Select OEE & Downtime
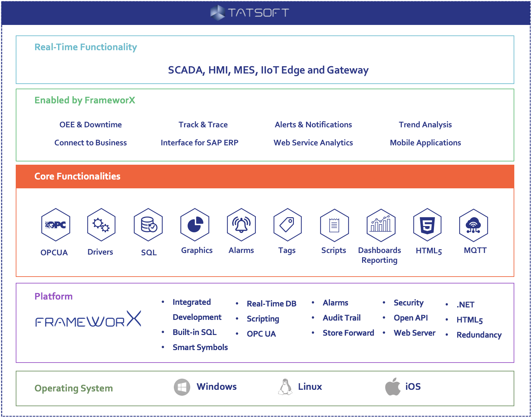Image resolution: width=532 pixels, height=418 pixels. 91,125
